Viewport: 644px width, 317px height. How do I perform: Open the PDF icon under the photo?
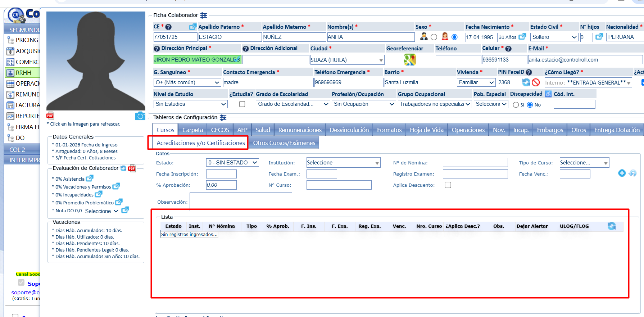pos(50,116)
